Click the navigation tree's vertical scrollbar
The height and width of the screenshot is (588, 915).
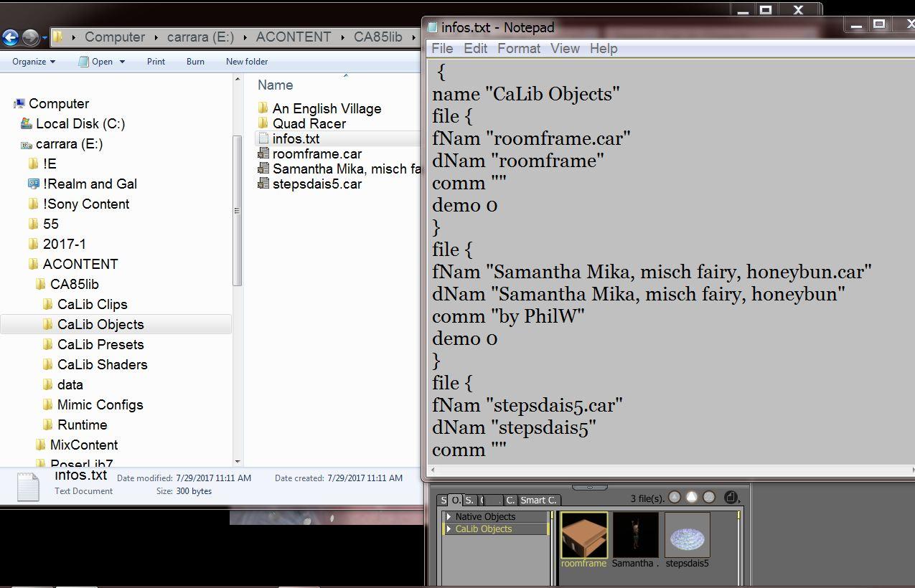click(x=238, y=210)
